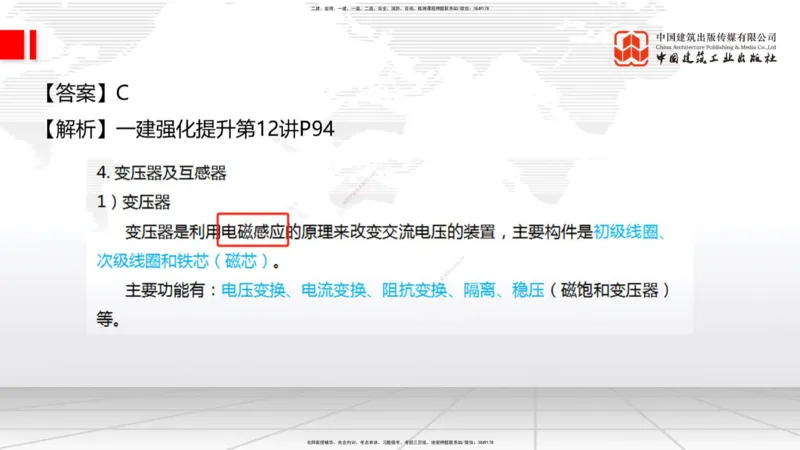The width and height of the screenshot is (800, 450).
Task: Click the blue text 电流变换
Action: [334, 290]
